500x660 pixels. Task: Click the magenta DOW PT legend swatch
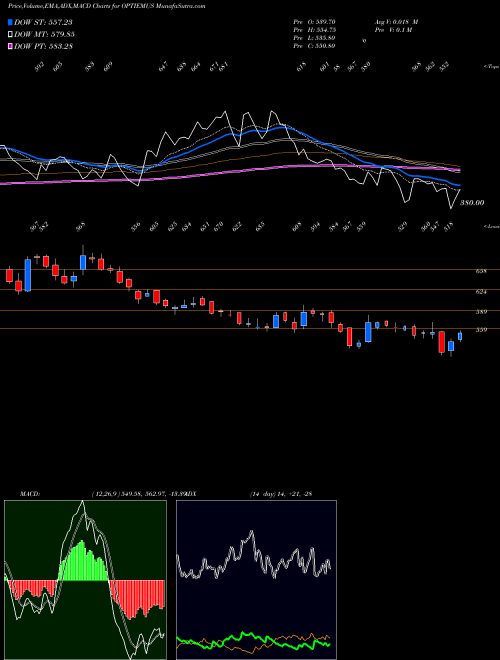click(10, 46)
